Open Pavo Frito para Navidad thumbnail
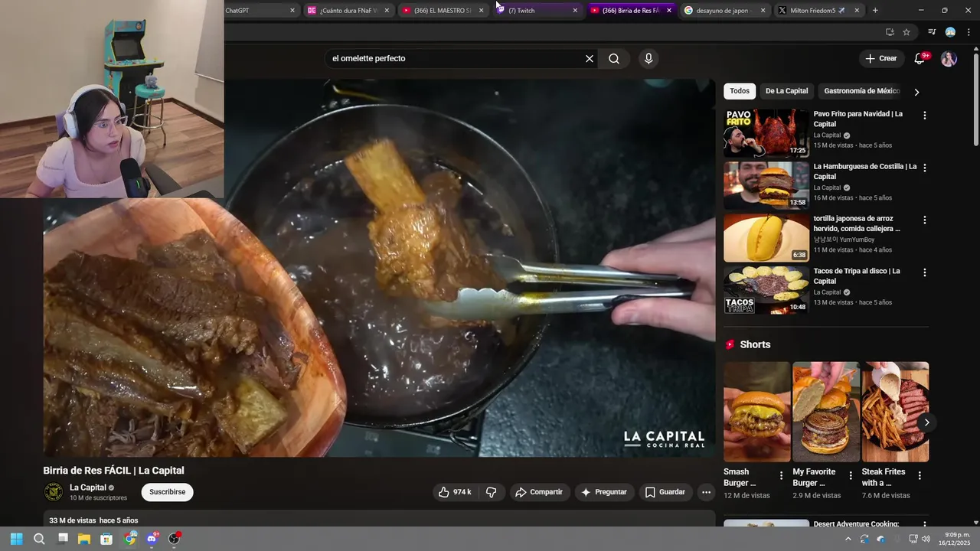The height and width of the screenshot is (551, 980). [766, 132]
